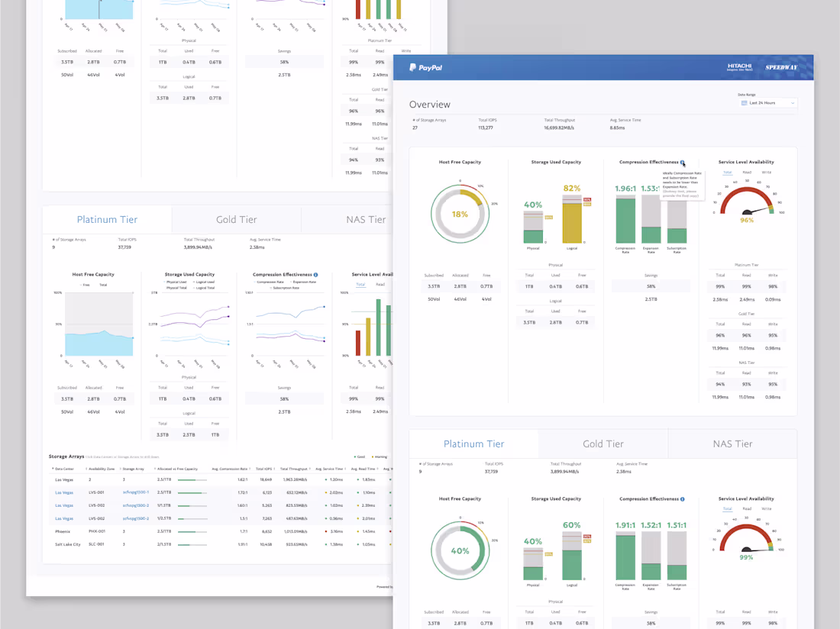Image resolution: width=840 pixels, height=629 pixels.
Task: Open the NAS Tier tab
Action: pos(733,444)
